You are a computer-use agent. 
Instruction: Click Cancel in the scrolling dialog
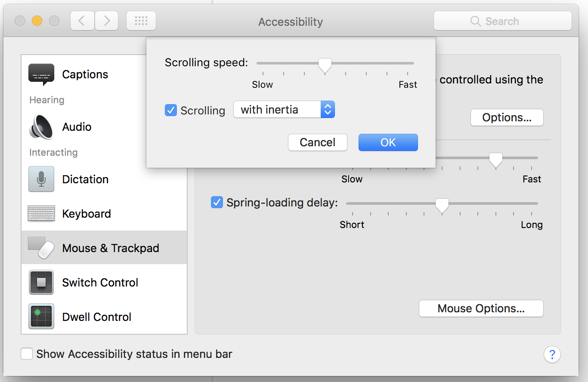click(x=317, y=142)
